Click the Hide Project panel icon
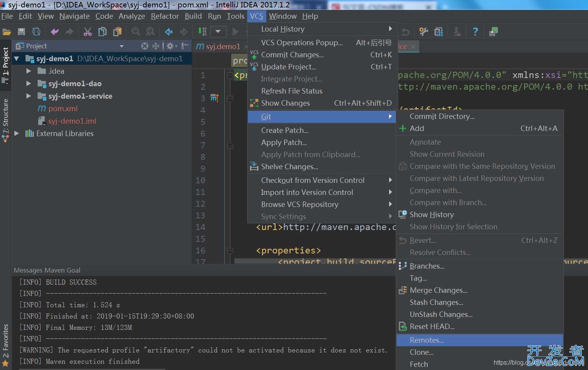Image resolution: width=588 pixels, height=370 pixels. 185,46
